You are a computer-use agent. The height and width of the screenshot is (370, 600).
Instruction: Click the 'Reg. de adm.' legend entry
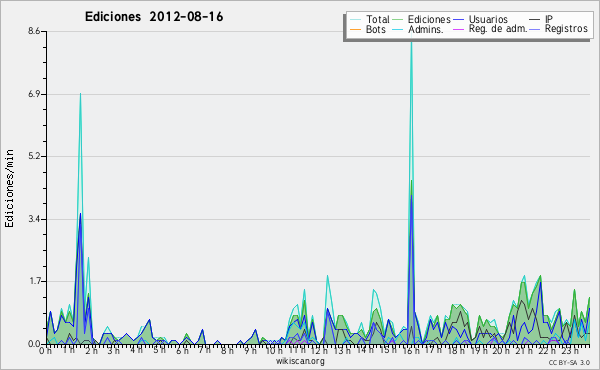(x=497, y=29)
